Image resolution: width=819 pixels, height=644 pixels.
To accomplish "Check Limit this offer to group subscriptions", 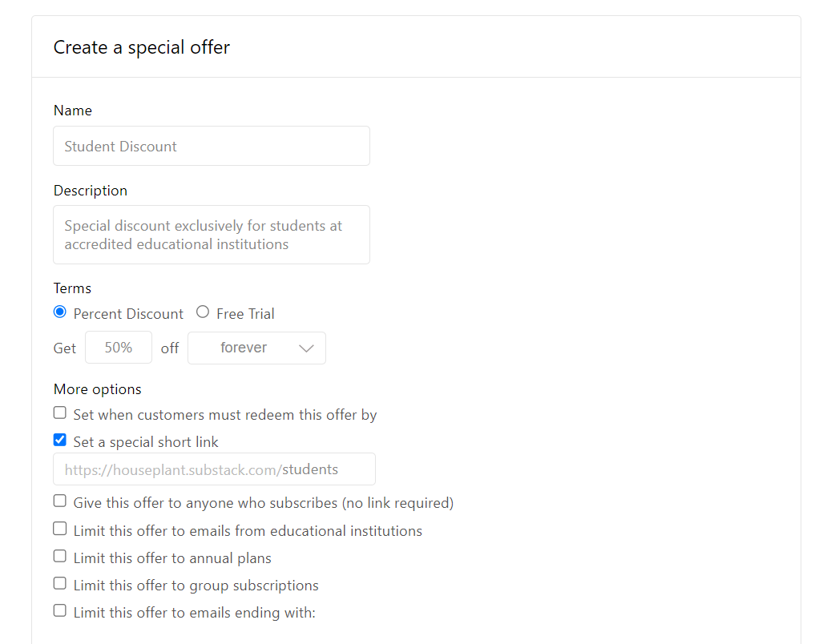I will 59,582.
